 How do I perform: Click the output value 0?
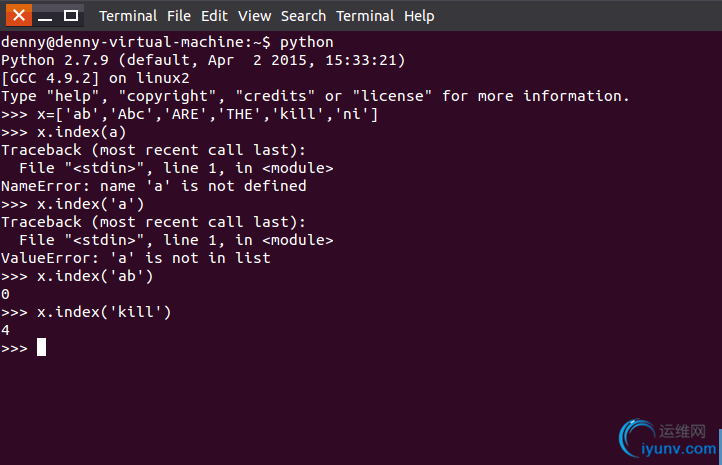coord(6,294)
